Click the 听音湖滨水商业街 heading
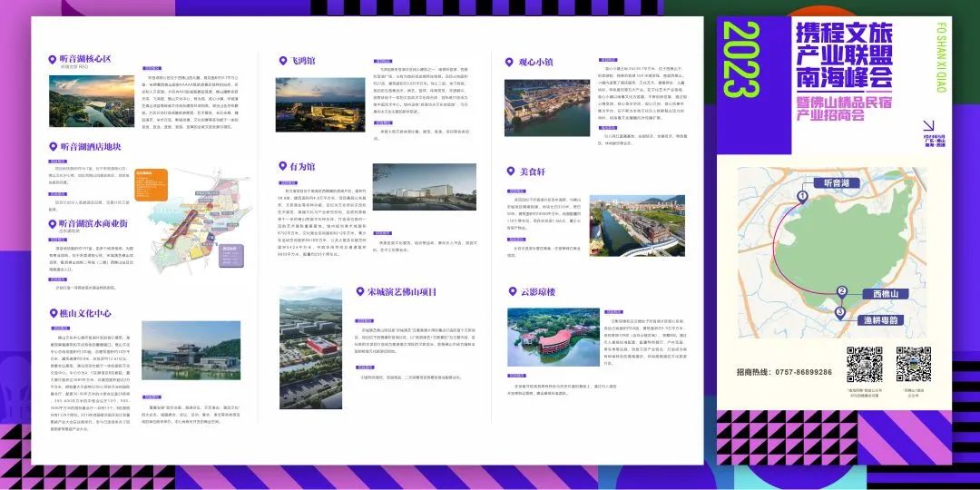The height and width of the screenshot is (490, 980). [93, 223]
